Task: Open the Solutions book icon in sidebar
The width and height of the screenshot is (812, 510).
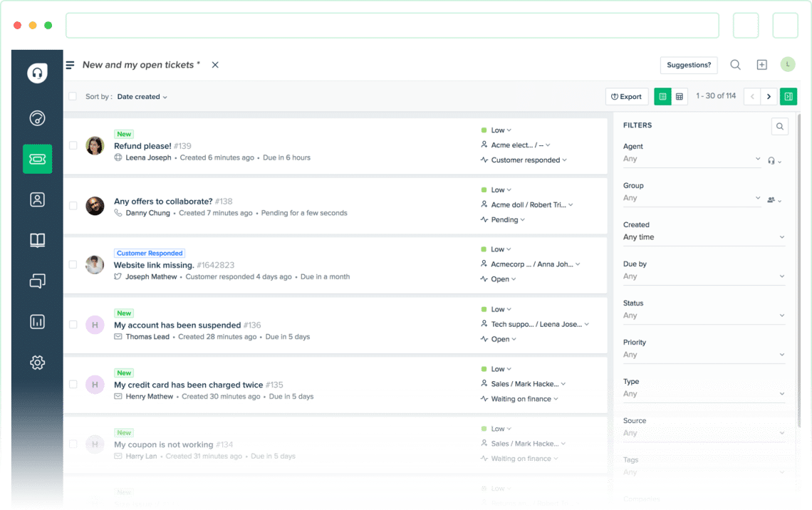Action: tap(37, 241)
